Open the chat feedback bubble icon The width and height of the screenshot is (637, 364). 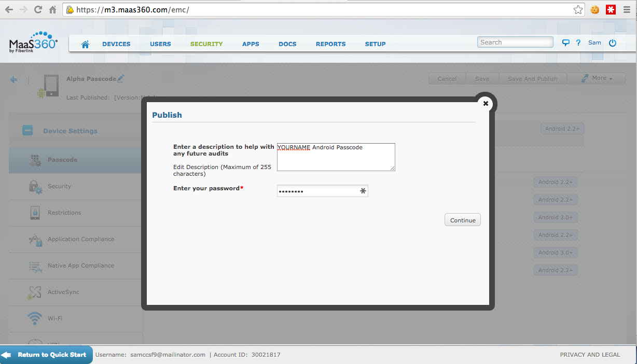click(x=566, y=43)
